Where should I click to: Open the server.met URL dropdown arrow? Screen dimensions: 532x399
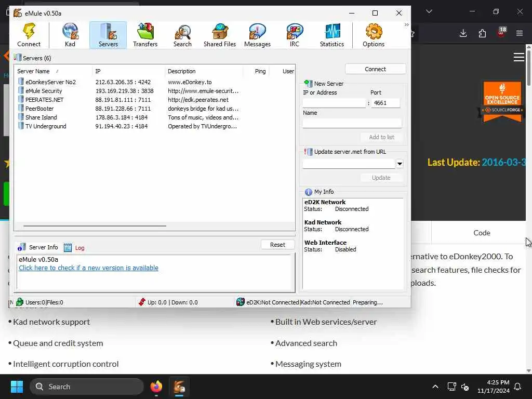tap(400, 164)
